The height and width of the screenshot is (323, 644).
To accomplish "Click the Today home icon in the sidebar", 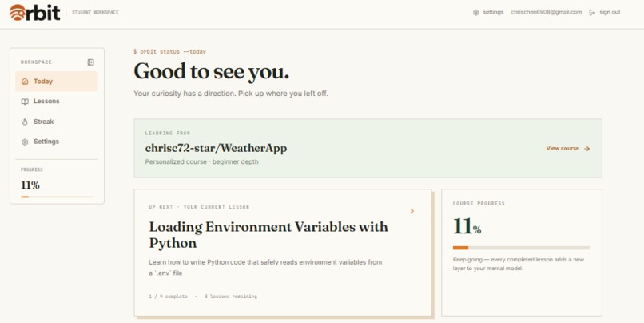I will [25, 82].
